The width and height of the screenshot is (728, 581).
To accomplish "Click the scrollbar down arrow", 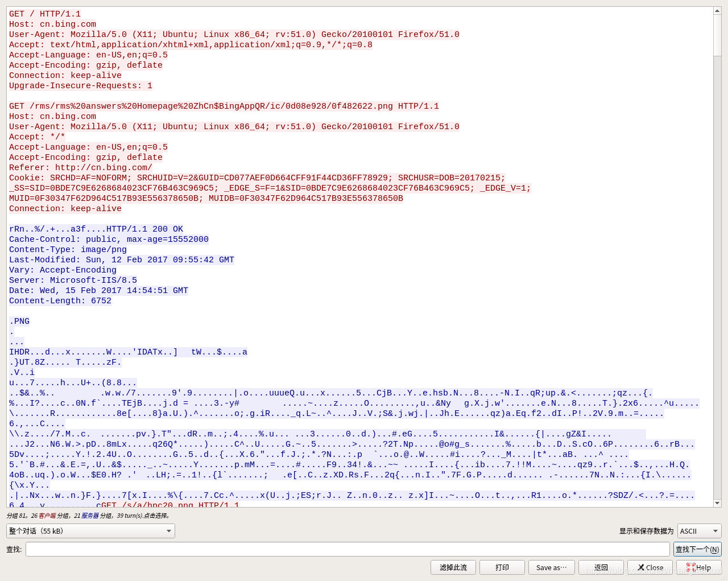I will (717, 503).
